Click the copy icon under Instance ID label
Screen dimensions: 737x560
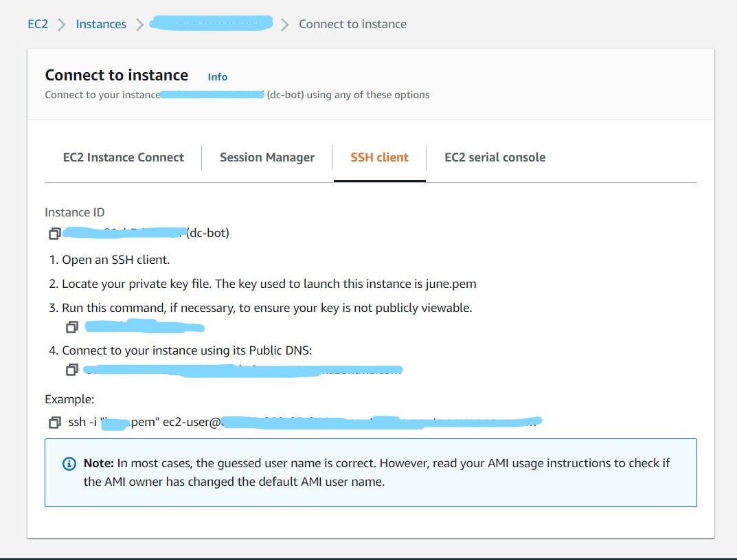[x=54, y=234]
